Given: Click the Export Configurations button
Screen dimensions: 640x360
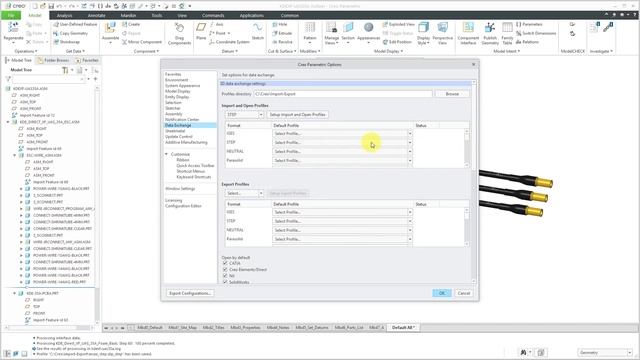Looking at the screenshot, I should pyautogui.click(x=190, y=293).
